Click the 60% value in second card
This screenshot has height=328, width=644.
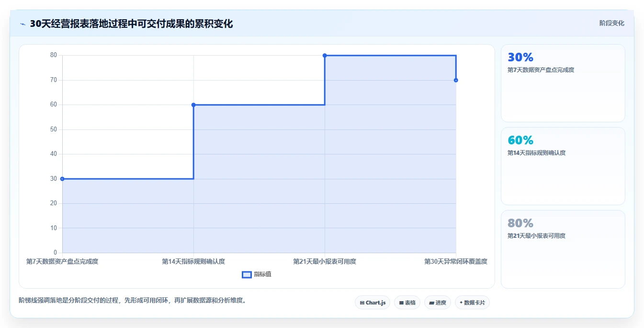520,141
